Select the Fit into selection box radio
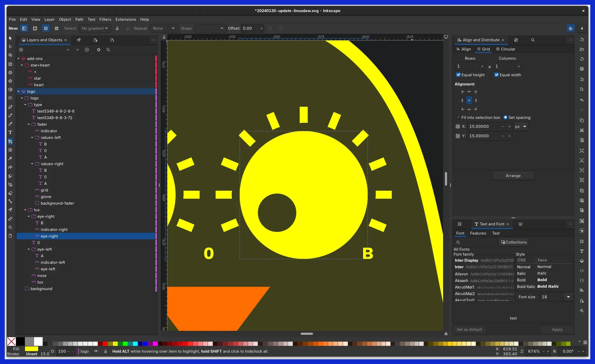The image size is (595, 364). click(458, 117)
